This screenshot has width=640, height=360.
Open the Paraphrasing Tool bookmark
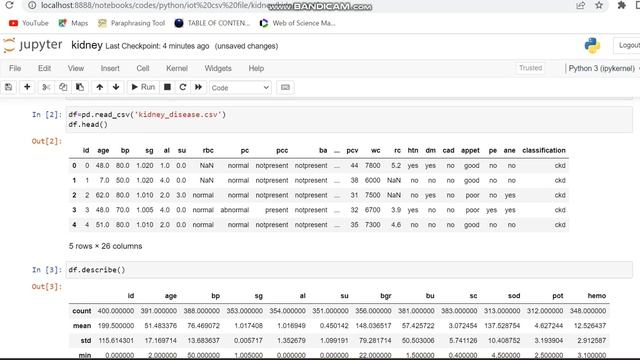131,23
